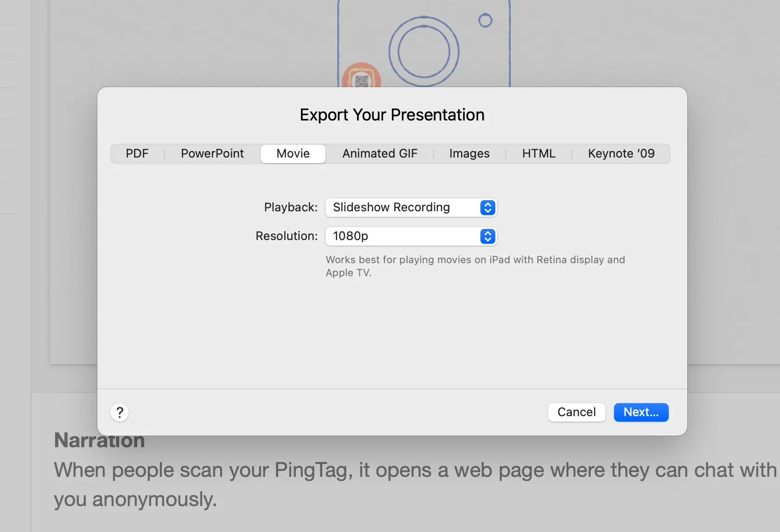Image resolution: width=780 pixels, height=532 pixels.
Task: Open export help with question mark button
Action: [120, 412]
